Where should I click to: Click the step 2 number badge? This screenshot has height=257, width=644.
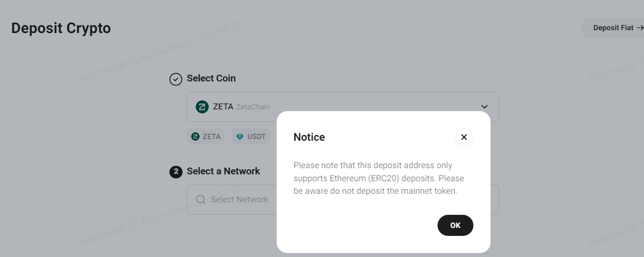pyautogui.click(x=176, y=172)
